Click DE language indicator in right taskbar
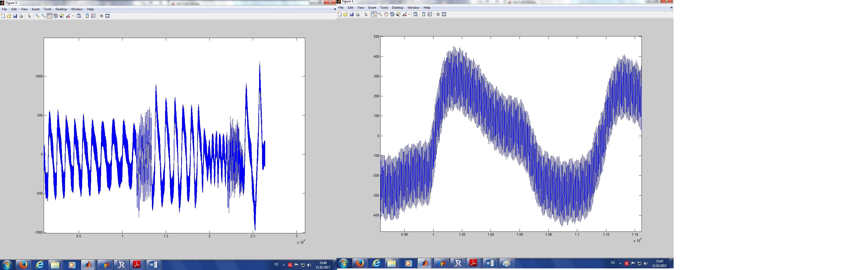 click(613, 263)
